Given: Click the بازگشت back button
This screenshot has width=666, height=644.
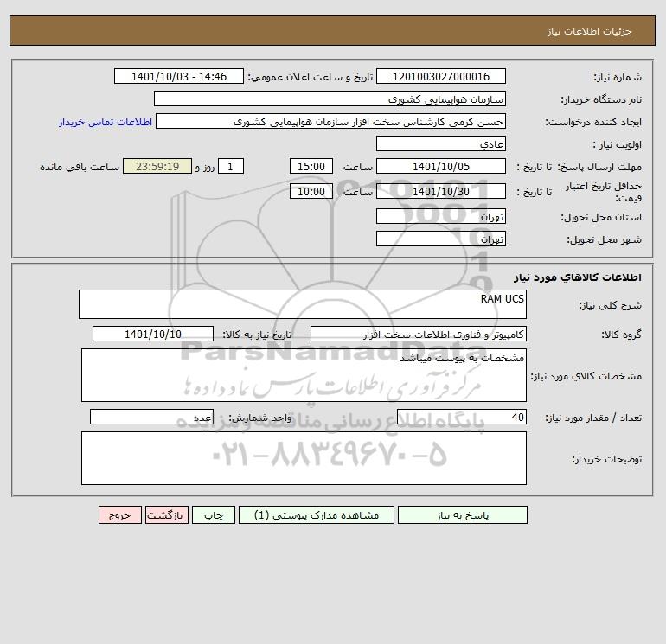Looking at the screenshot, I should pyautogui.click(x=166, y=514).
